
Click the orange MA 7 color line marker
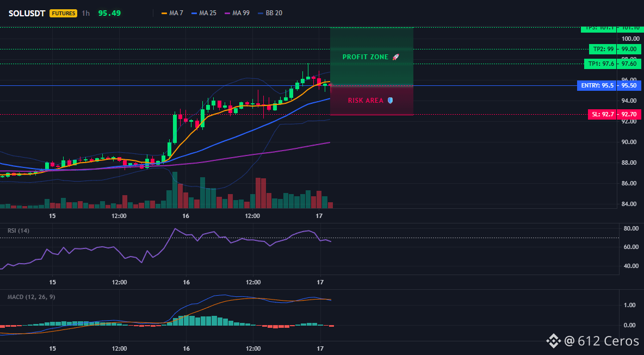point(164,13)
